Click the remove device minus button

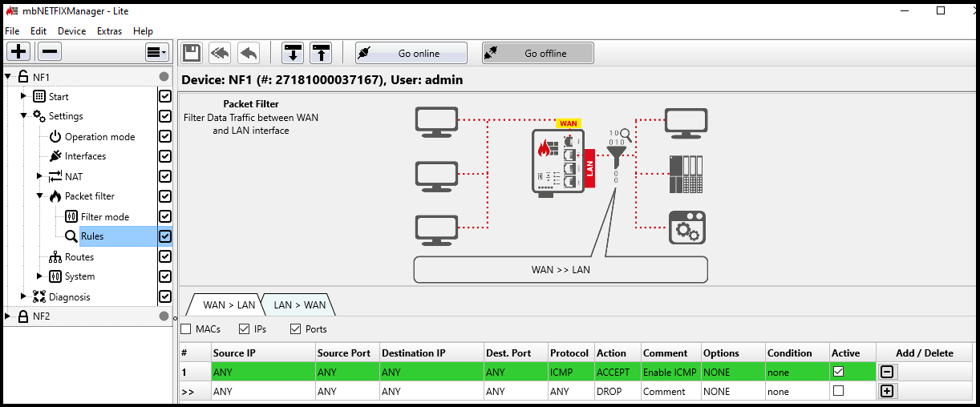[x=50, y=52]
